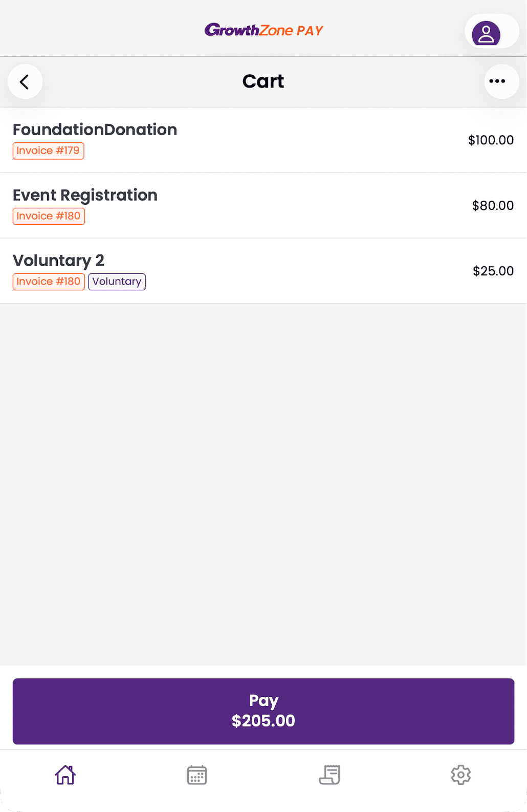Tap the home icon in bottom navigation
Screen dimensions: 527x812
tap(65, 775)
